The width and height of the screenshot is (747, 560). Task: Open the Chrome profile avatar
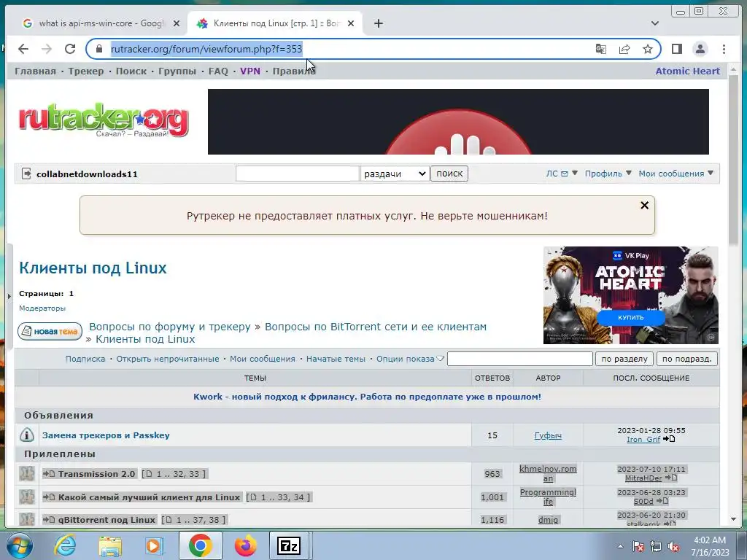(700, 49)
